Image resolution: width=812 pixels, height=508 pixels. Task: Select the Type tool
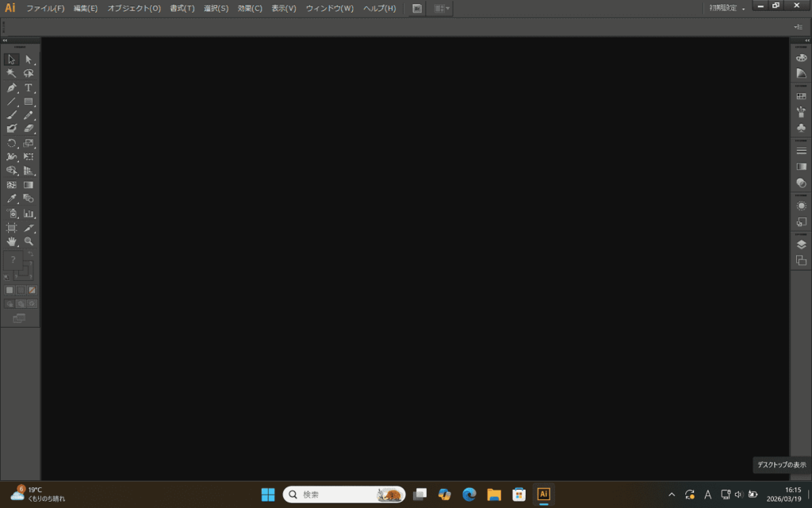pyautogui.click(x=29, y=87)
